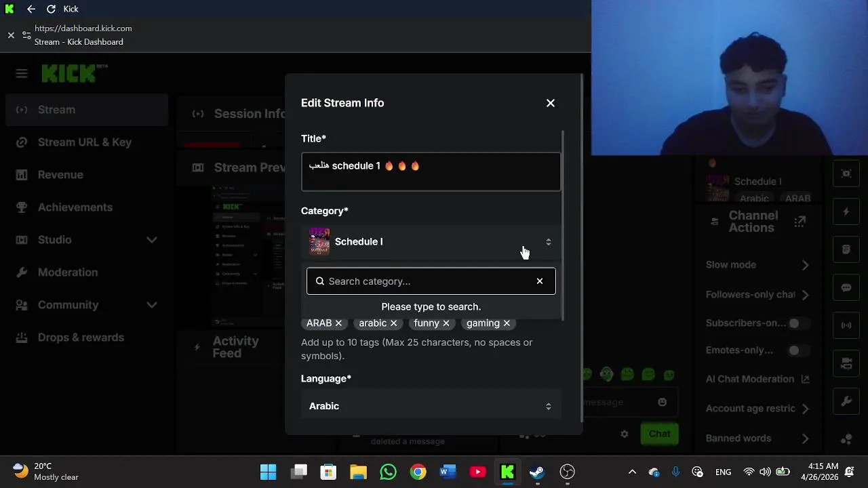Click the green Chat send button
Viewport: 868px width, 488px height.
click(659, 434)
